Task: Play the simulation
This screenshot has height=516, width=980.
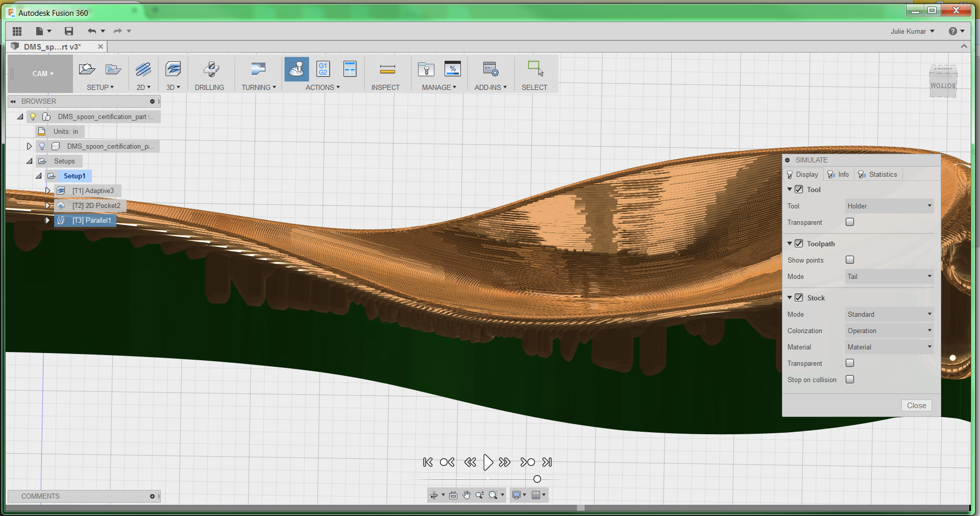Action: coord(488,462)
